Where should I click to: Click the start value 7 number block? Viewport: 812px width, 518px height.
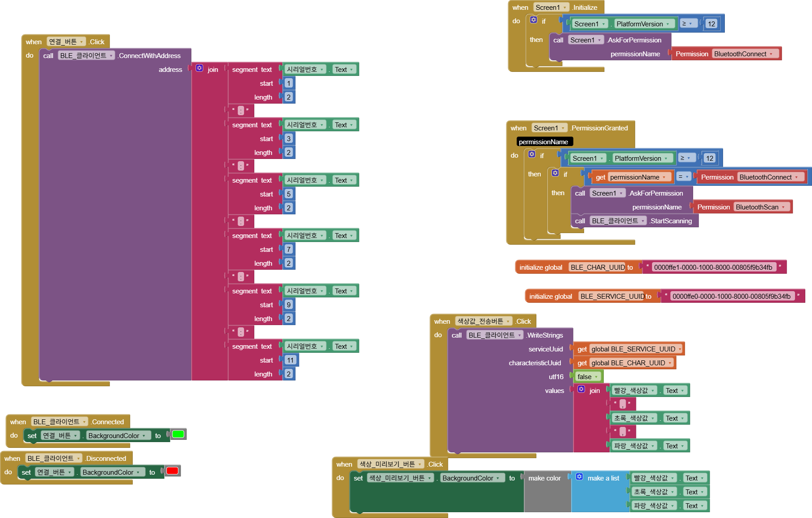click(289, 250)
